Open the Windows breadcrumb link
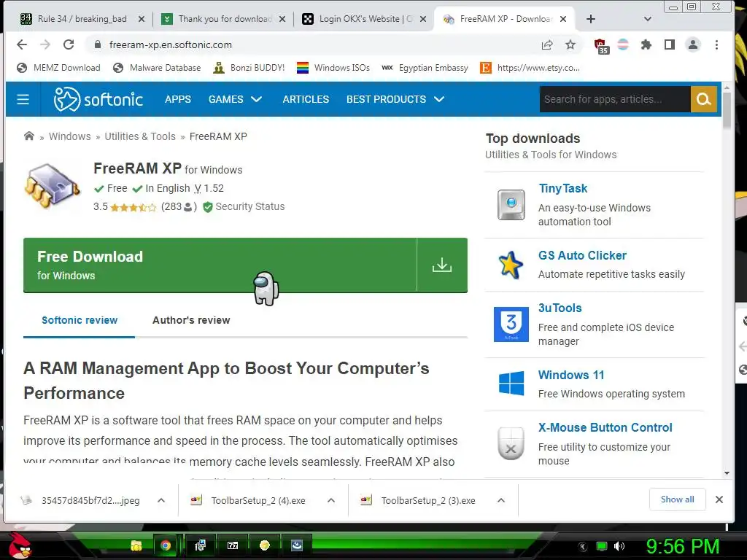This screenshot has height=560, width=747. pos(69,136)
